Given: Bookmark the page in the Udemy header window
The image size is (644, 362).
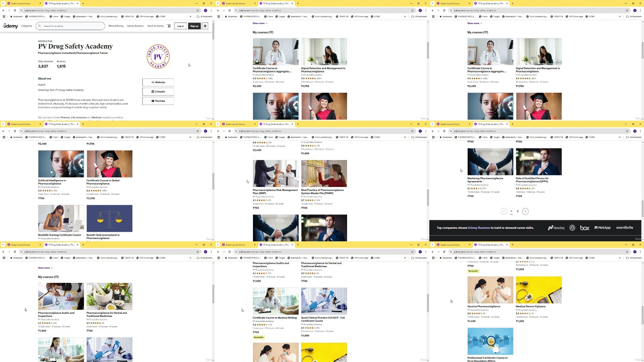Looking at the screenshot, I should (x=197, y=10).
